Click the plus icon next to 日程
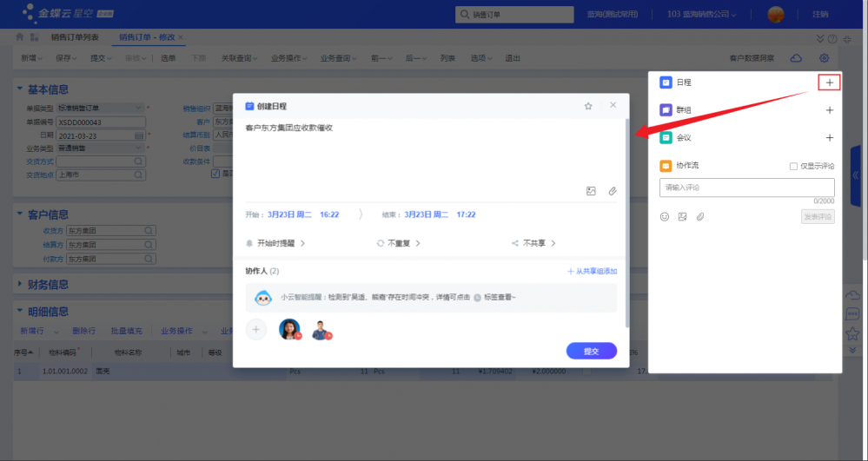868x461 pixels. tap(829, 82)
